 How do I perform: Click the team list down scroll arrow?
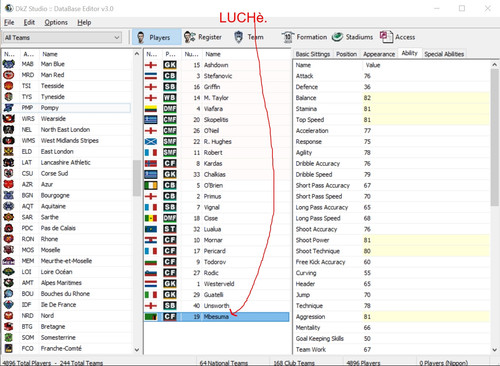[x=137, y=350]
